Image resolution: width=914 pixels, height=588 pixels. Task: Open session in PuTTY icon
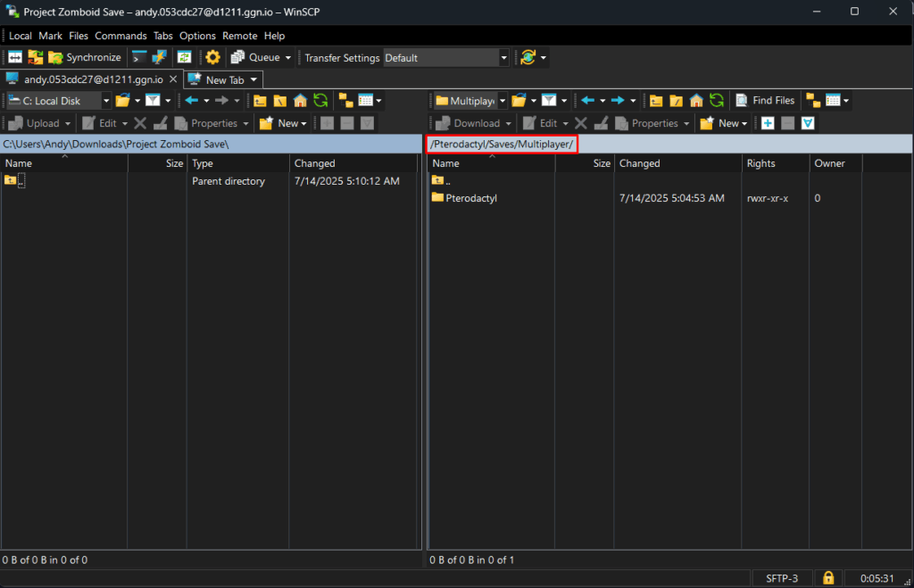click(159, 57)
